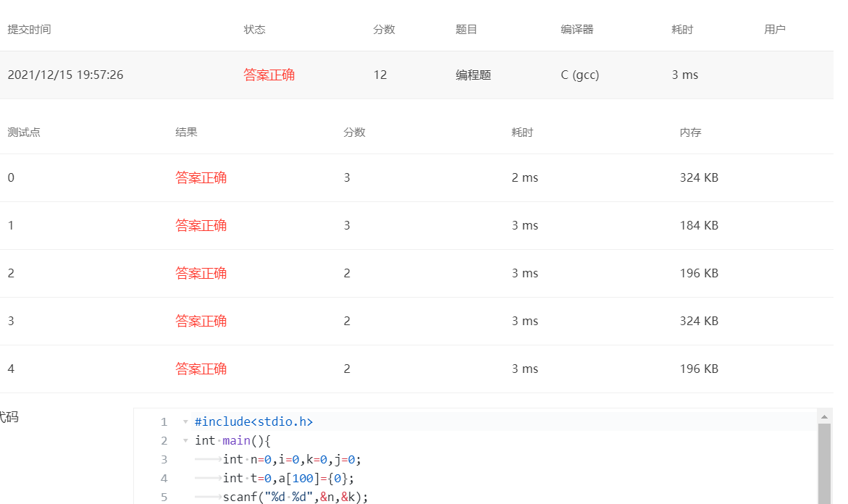Image resolution: width=848 pixels, height=504 pixels.
Task: Click the code panel scrollbar up arrow
Action: click(x=823, y=417)
